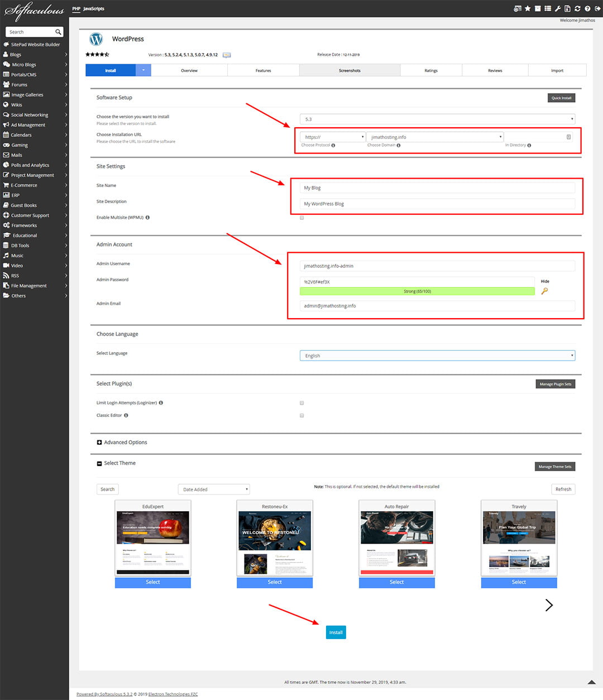Open the Ratings tab
The image size is (603, 700).
click(431, 70)
